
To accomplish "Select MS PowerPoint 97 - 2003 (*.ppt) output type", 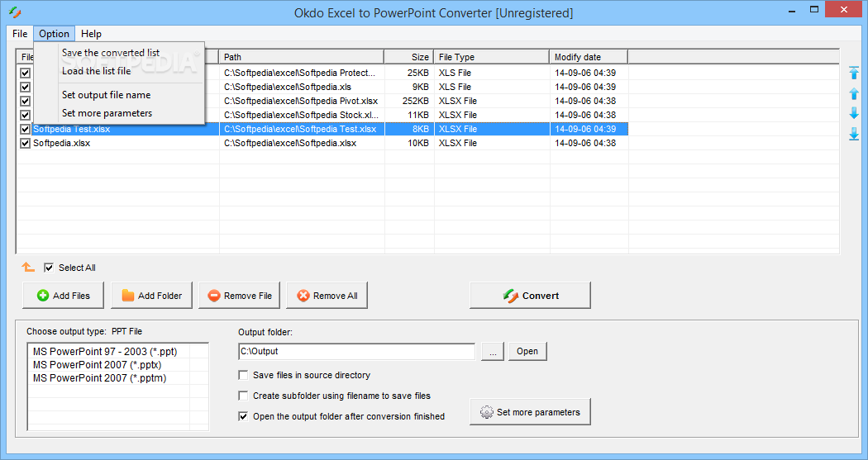I will [105, 352].
